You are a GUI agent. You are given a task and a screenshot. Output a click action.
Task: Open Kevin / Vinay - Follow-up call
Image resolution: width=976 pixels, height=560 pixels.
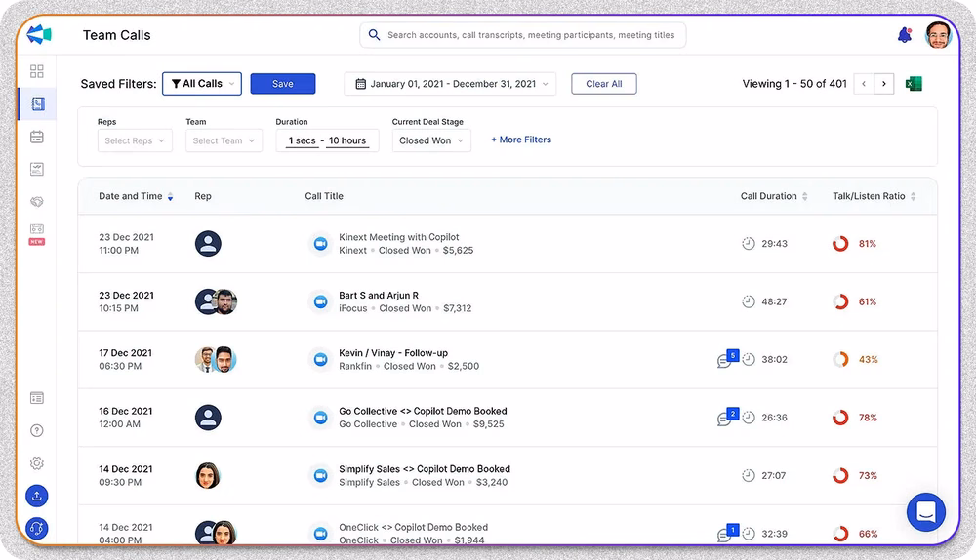tap(393, 353)
